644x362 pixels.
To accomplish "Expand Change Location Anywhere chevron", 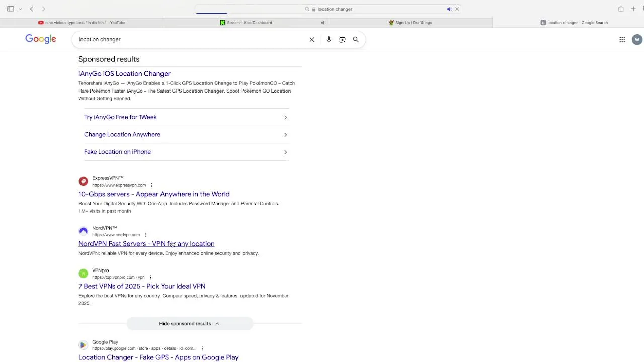I will 285,135.
